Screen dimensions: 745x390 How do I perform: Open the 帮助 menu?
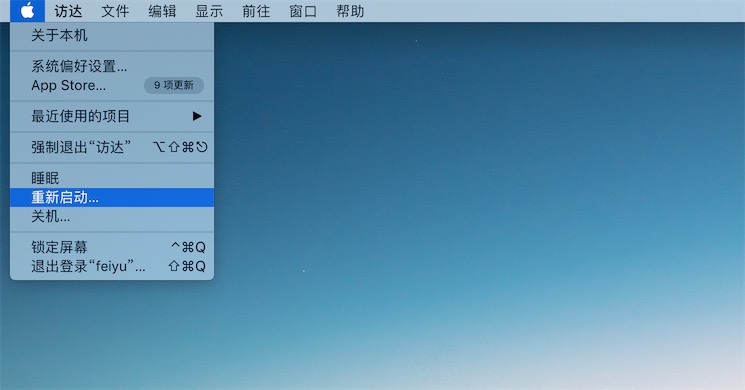click(x=350, y=11)
